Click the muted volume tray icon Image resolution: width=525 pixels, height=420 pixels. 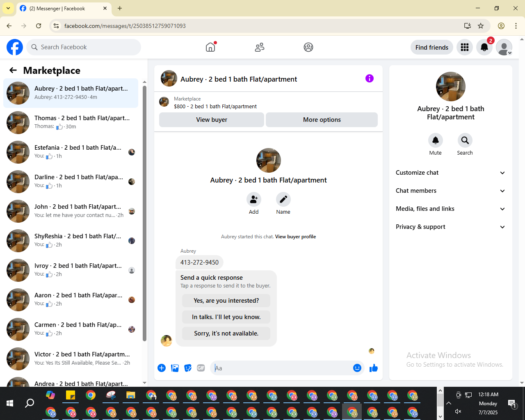pyautogui.click(x=458, y=411)
